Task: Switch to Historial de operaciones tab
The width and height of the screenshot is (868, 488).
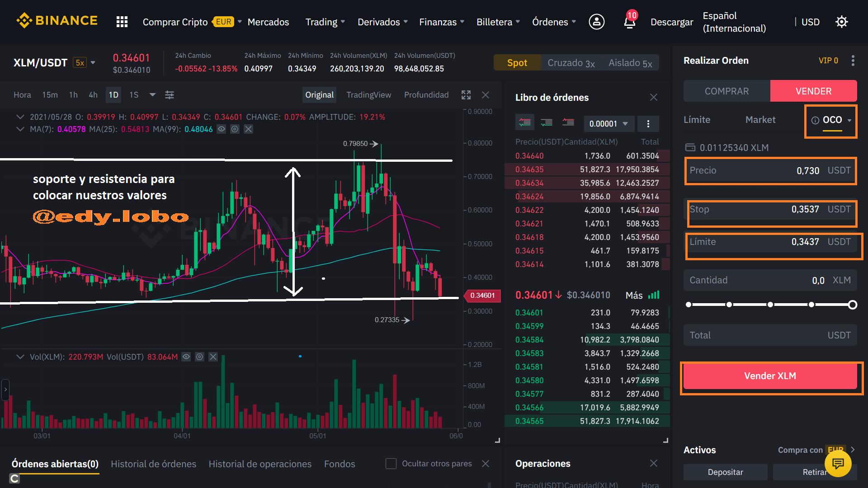Action: [260, 464]
